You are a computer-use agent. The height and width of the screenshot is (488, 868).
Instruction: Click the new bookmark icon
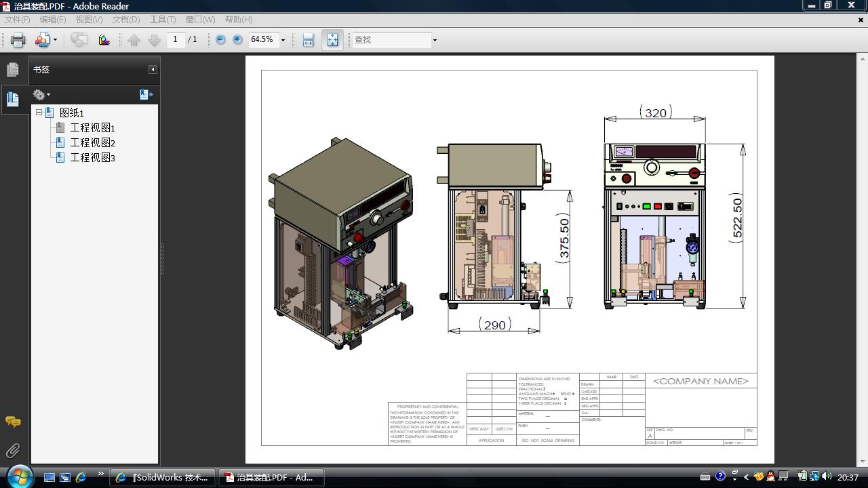coord(146,95)
